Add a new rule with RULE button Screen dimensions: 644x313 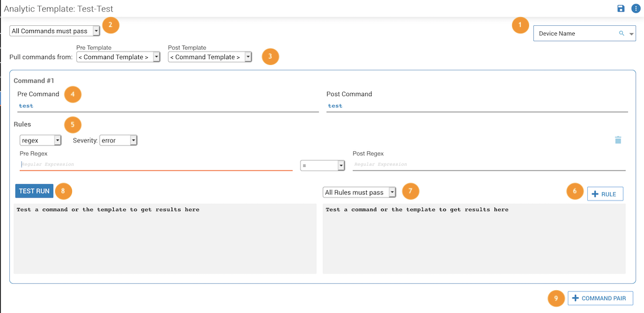tap(604, 194)
